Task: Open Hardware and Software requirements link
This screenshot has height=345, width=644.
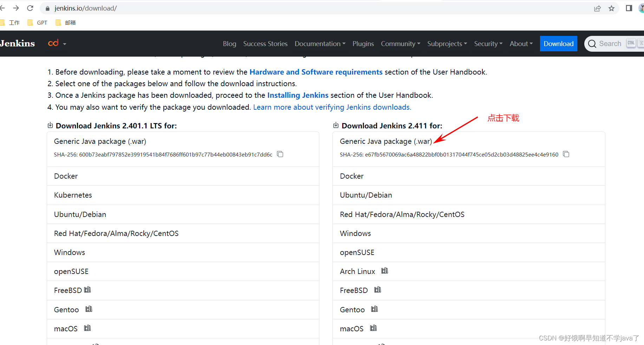Action: click(x=316, y=72)
